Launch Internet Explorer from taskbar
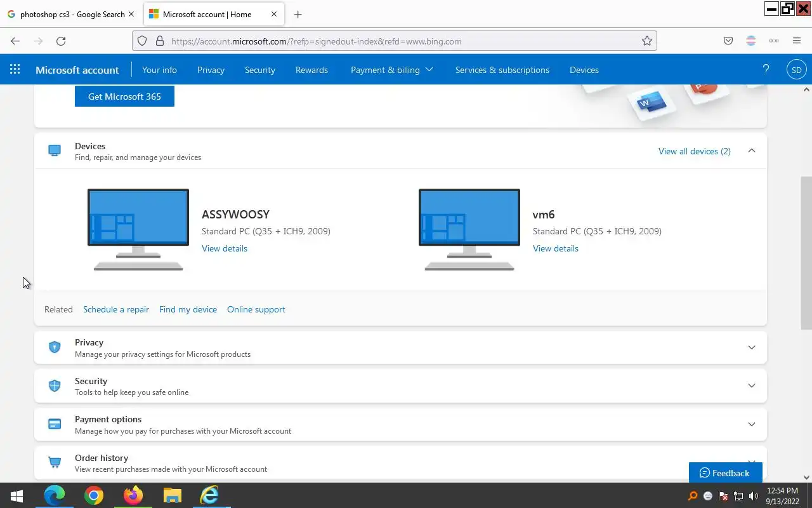This screenshot has height=508, width=812. click(x=210, y=495)
